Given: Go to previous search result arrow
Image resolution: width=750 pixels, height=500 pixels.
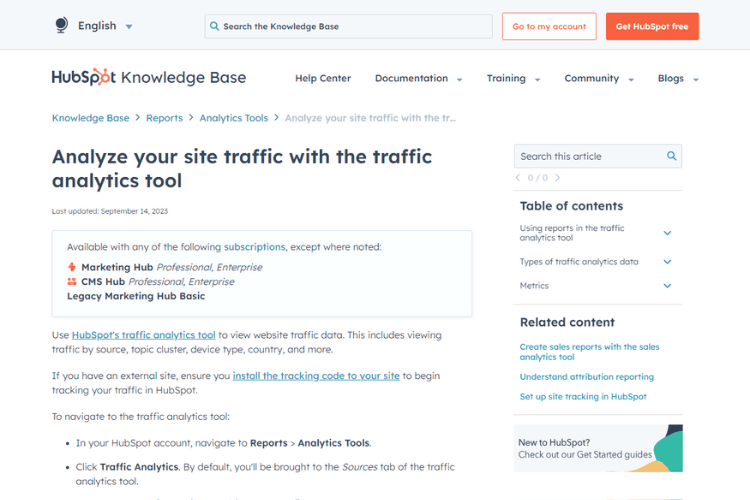Looking at the screenshot, I should [x=518, y=178].
